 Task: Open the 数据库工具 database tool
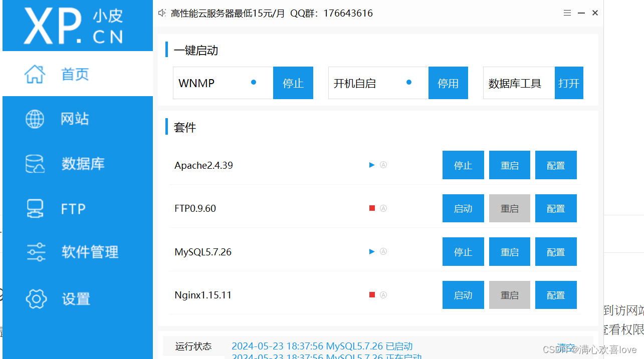click(x=569, y=83)
